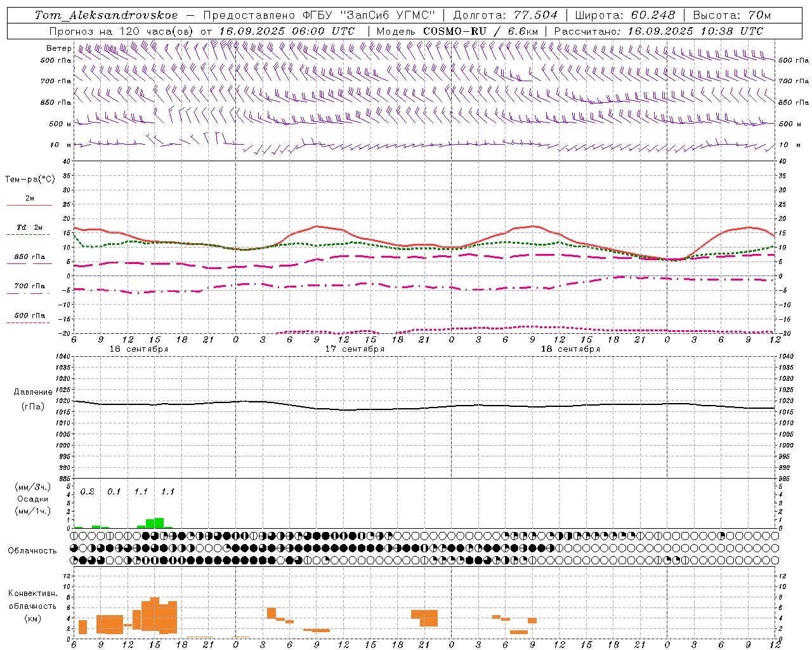Click the Осадки precipitation label

tap(33, 499)
